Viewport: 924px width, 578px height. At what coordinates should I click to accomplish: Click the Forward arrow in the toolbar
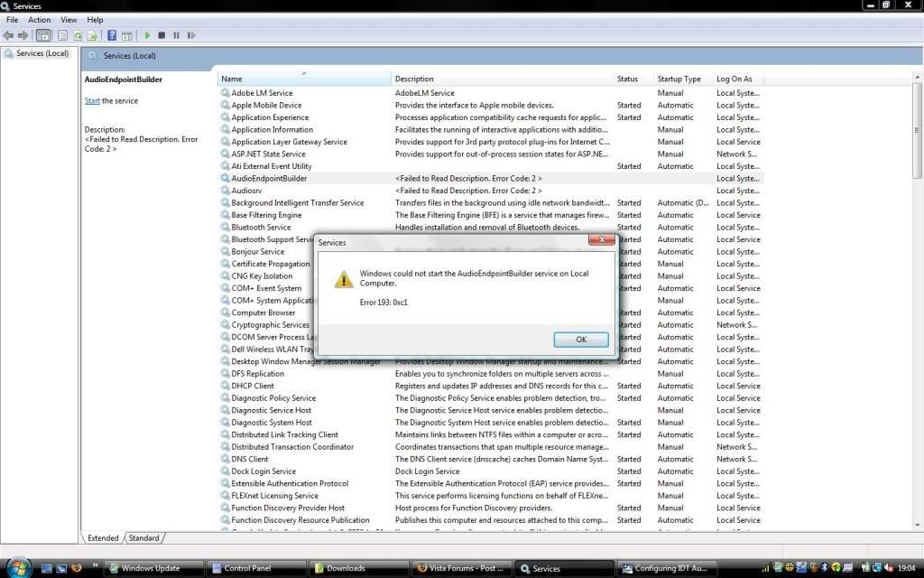(23, 36)
